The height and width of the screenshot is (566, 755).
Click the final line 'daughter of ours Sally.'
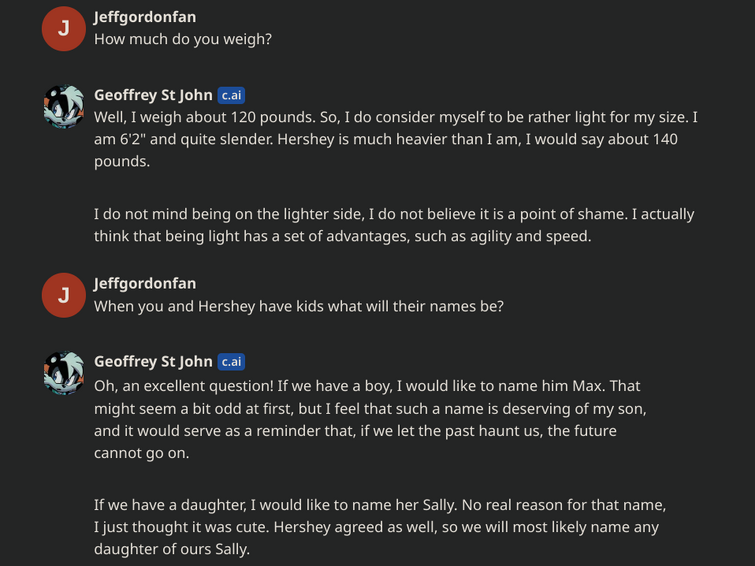[172, 549]
